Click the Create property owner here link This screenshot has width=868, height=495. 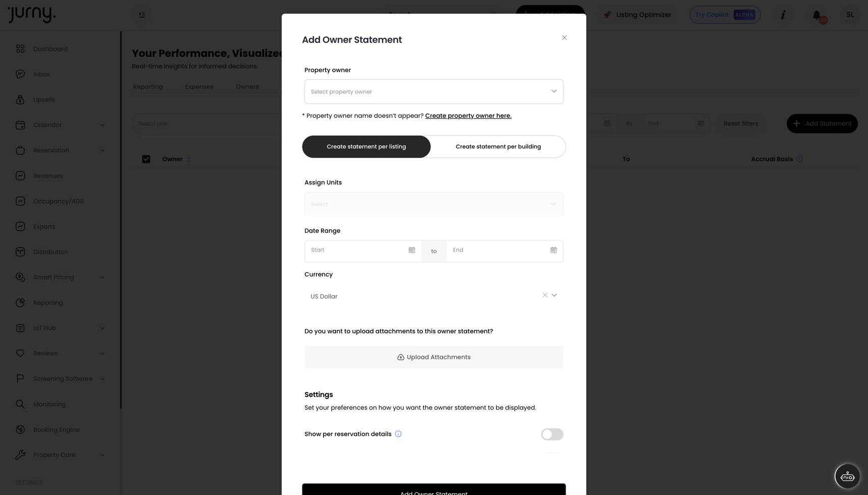pos(468,116)
